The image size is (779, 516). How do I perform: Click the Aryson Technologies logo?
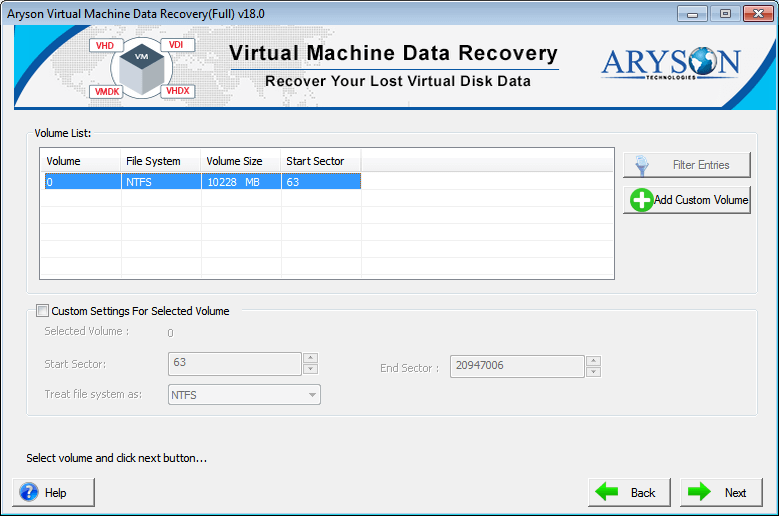pyautogui.click(x=671, y=64)
